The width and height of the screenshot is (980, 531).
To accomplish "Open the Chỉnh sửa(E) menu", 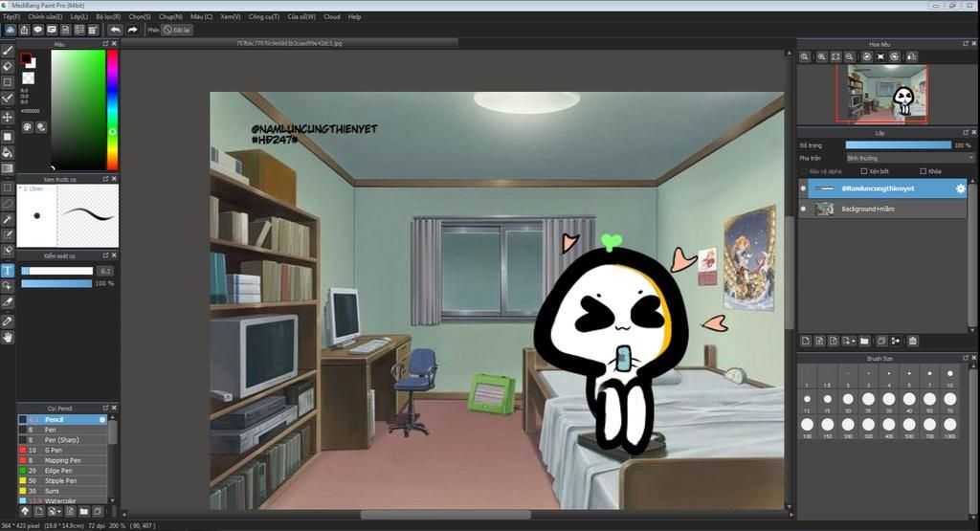I will coord(45,17).
